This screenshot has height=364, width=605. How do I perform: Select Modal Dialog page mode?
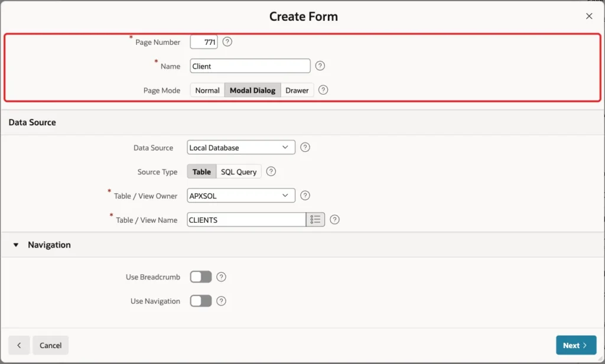[252, 90]
